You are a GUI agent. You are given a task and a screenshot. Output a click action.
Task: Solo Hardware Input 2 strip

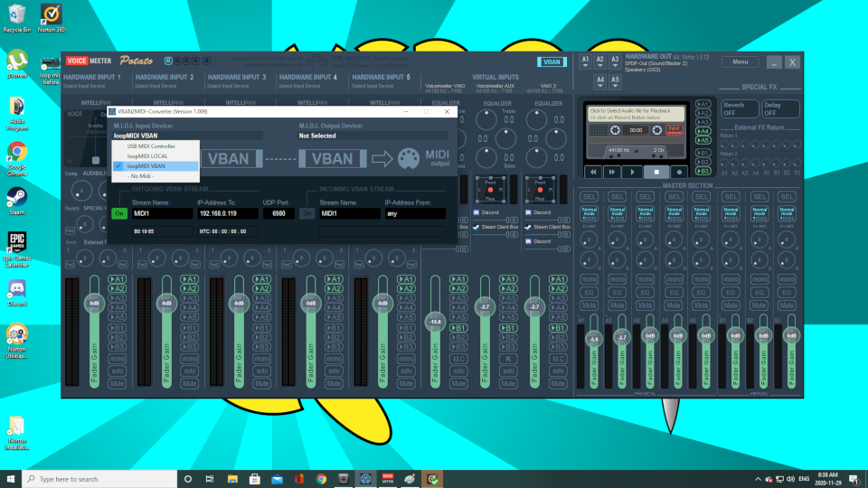coord(189,371)
